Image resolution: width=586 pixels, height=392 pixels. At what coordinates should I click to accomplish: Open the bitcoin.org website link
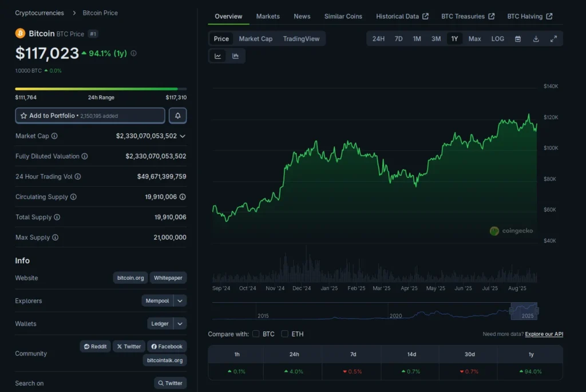[x=130, y=278]
